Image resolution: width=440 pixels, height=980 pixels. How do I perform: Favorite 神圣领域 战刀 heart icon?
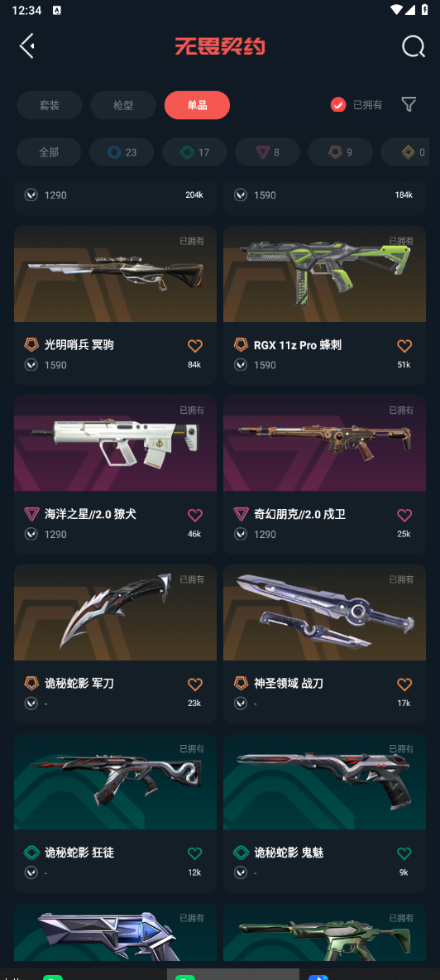(404, 685)
